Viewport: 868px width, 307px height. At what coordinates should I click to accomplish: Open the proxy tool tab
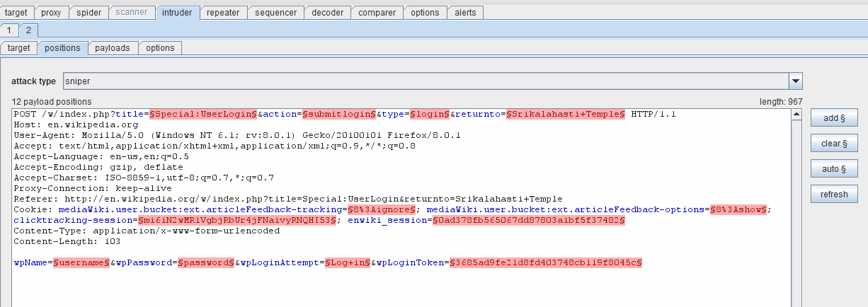50,13
